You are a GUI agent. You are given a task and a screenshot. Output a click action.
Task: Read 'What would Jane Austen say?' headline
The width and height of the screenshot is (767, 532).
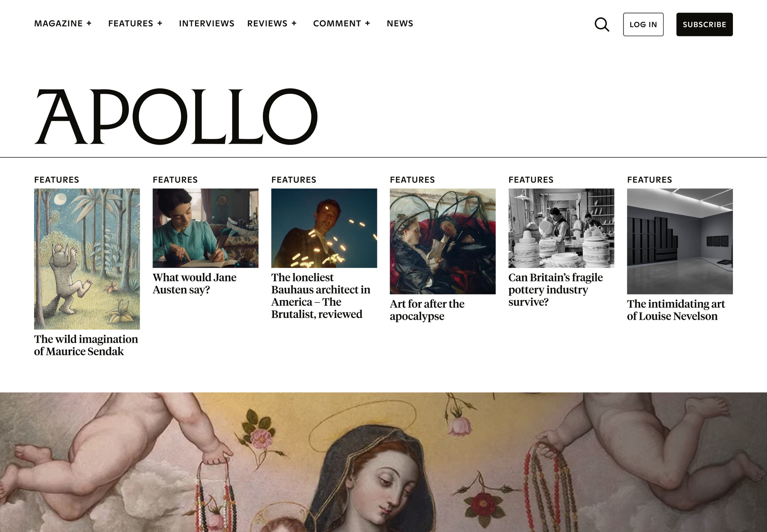[195, 284]
